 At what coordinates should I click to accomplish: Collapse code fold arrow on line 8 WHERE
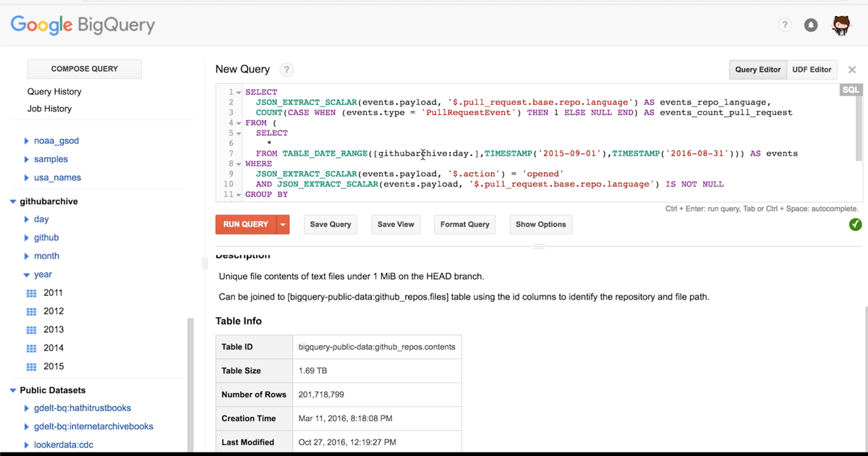[239, 163]
